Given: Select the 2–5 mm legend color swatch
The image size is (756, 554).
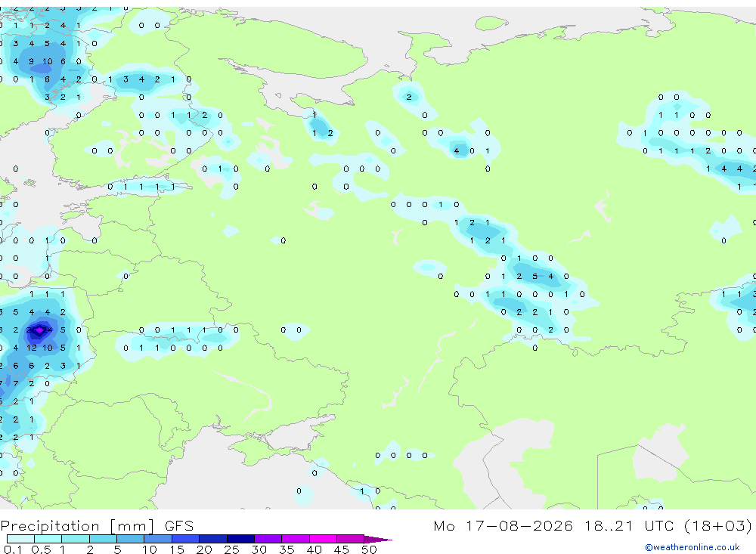Looking at the screenshot, I should pyautogui.click(x=103, y=539).
